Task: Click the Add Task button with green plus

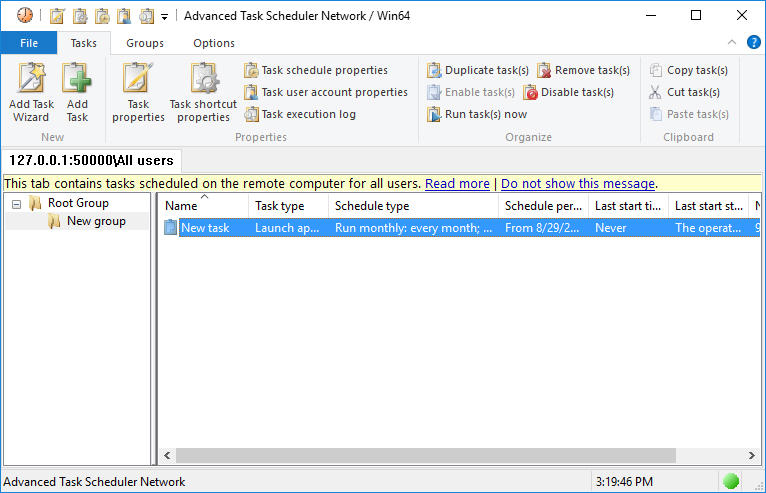Action: (x=77, y=92)
